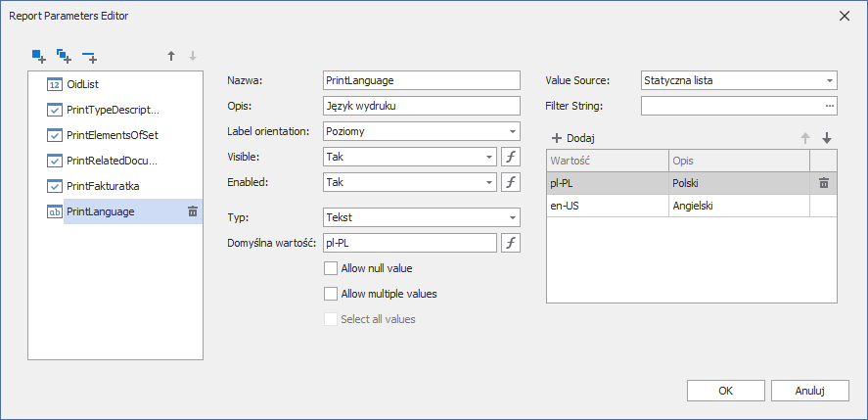Viewport: 868px width, 420px height.
Task: Enable Allow multiple values checkbox
Action: click(x=330, y=294)
